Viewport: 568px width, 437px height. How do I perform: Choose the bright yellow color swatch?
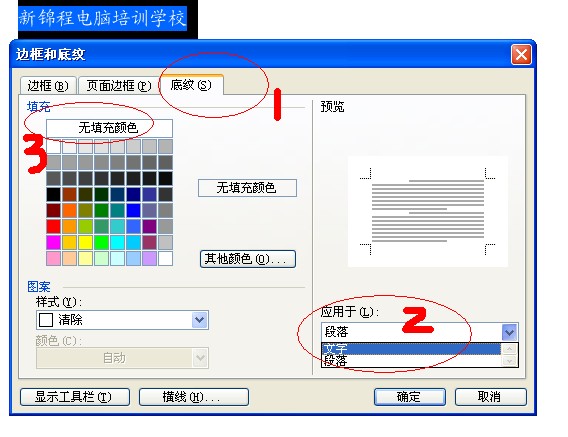tap(85, 242)
